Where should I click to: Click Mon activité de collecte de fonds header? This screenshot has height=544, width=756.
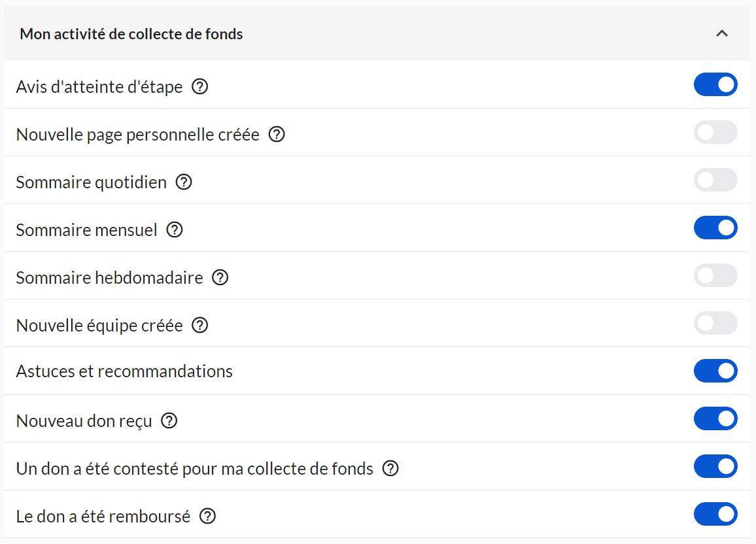[x=131, y=34]
